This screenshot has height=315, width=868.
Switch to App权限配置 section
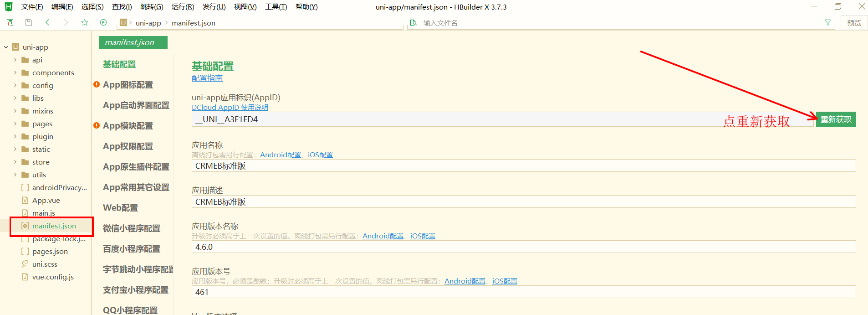(x=128, y=146)
